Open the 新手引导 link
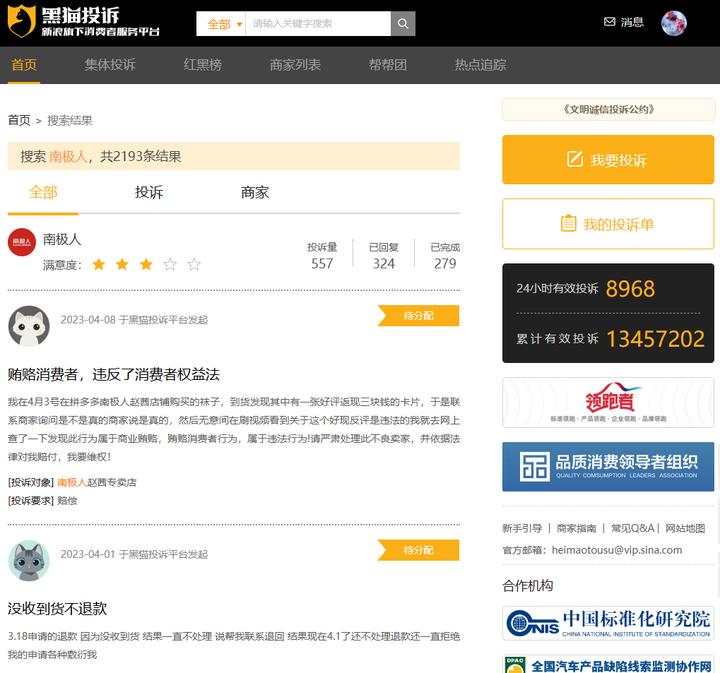 pos(522,528)
